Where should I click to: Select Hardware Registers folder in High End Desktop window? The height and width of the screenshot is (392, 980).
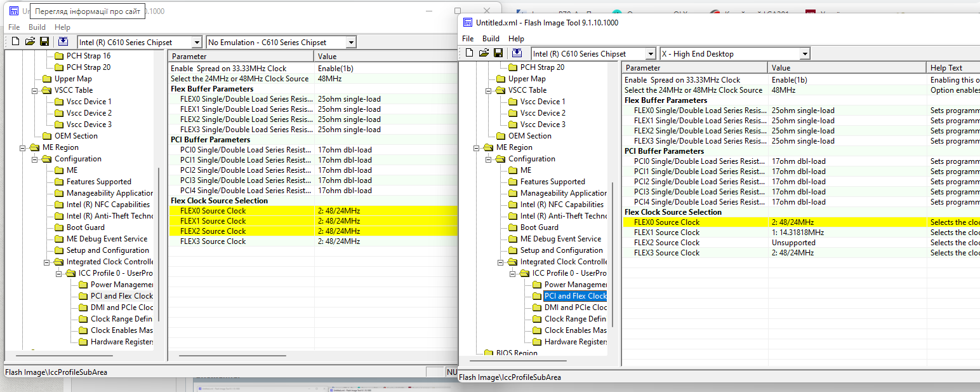[576, 342]
